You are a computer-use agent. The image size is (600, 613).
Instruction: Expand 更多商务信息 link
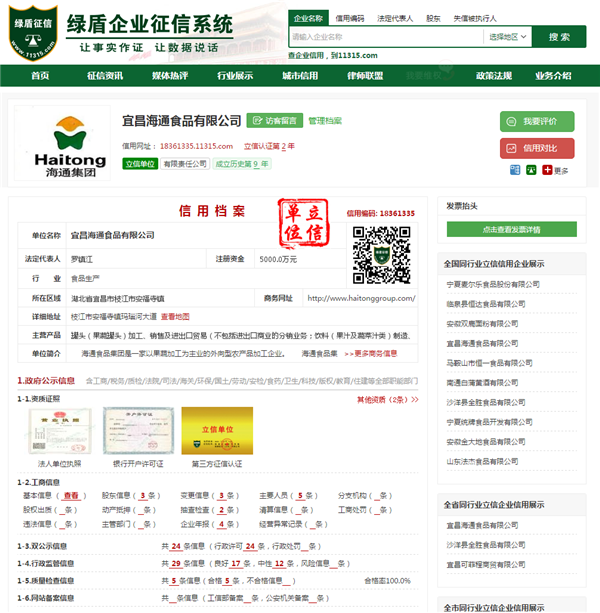click(370, 353)
